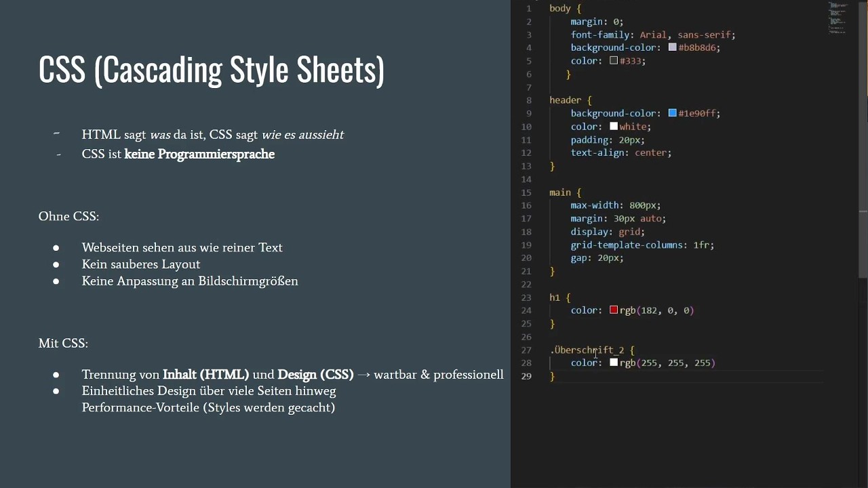Open the red rgb(182, 0, 0) swatch
This screenshot has height=488, width=868.
click(x=614, y=310)
